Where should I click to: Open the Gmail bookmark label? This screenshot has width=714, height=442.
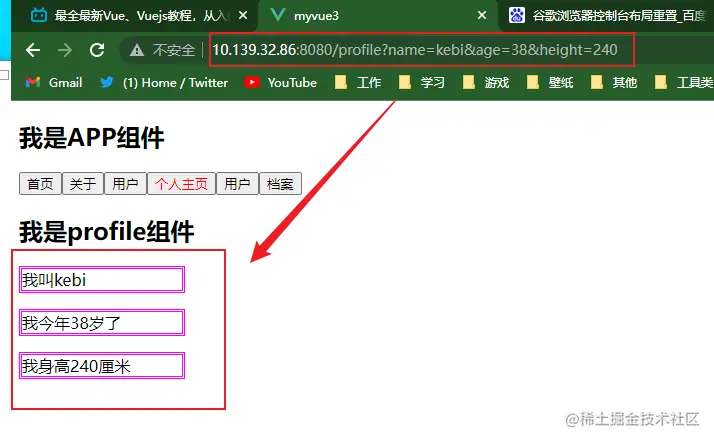66,82
